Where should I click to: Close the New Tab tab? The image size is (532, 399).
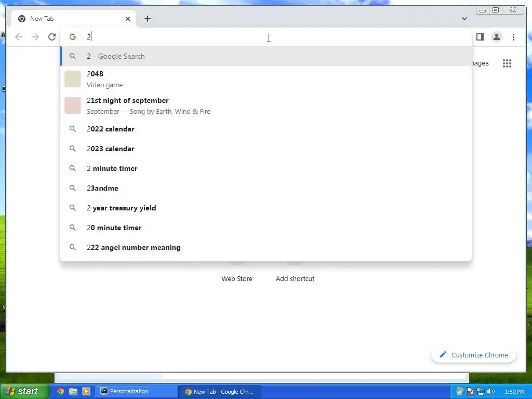[x=128, y=19]
